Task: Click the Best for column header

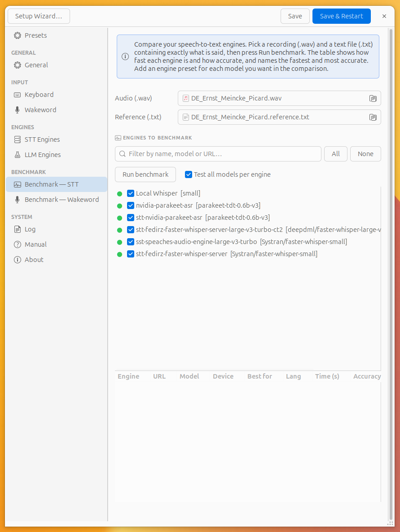Action: (x=259, y=376)
